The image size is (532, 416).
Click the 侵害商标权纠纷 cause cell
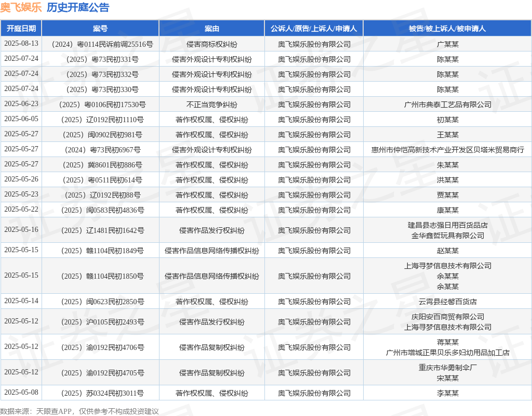click(212, 44)
